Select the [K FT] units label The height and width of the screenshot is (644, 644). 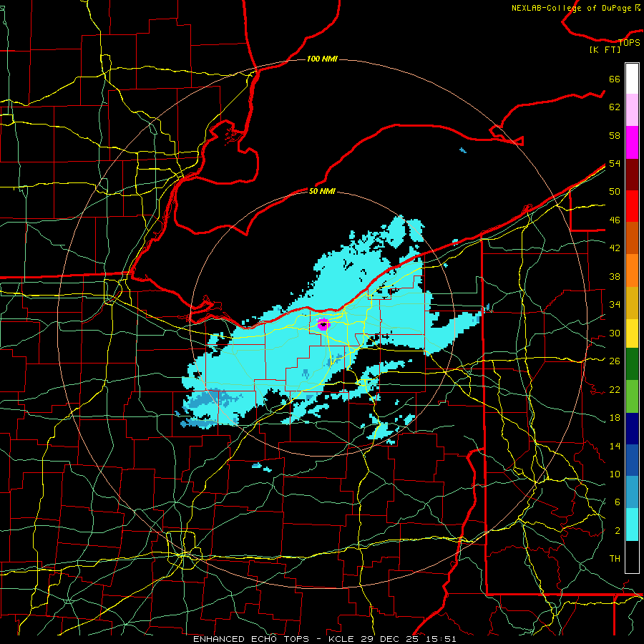(x=605, y=49)
